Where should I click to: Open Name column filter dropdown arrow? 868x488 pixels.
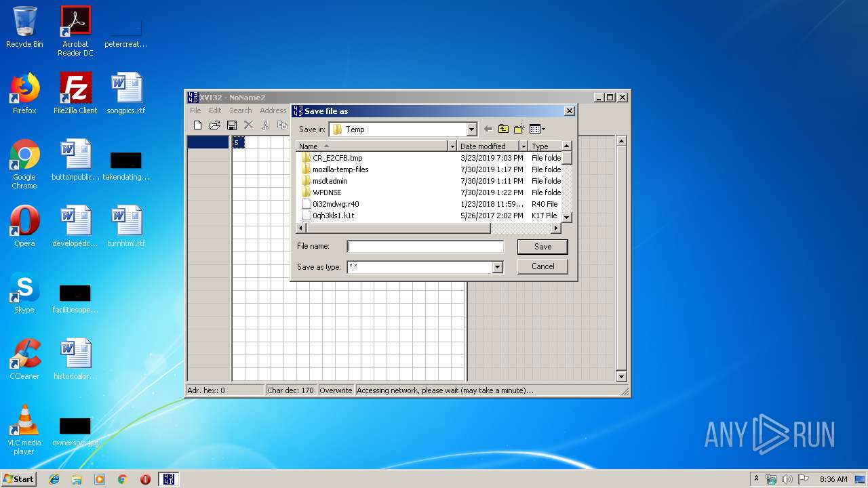tap(452, 146)
